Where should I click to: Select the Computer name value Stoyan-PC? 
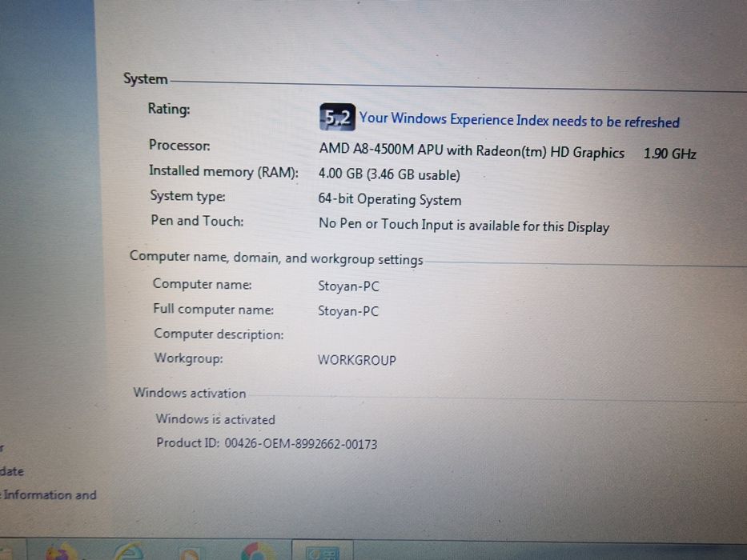[349, 286]
